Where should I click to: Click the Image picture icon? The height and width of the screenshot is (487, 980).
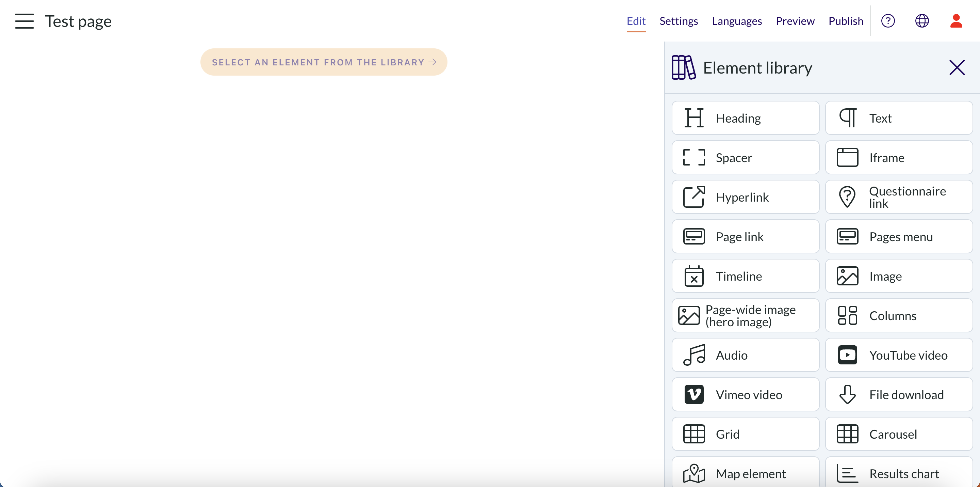click(847, 276)
